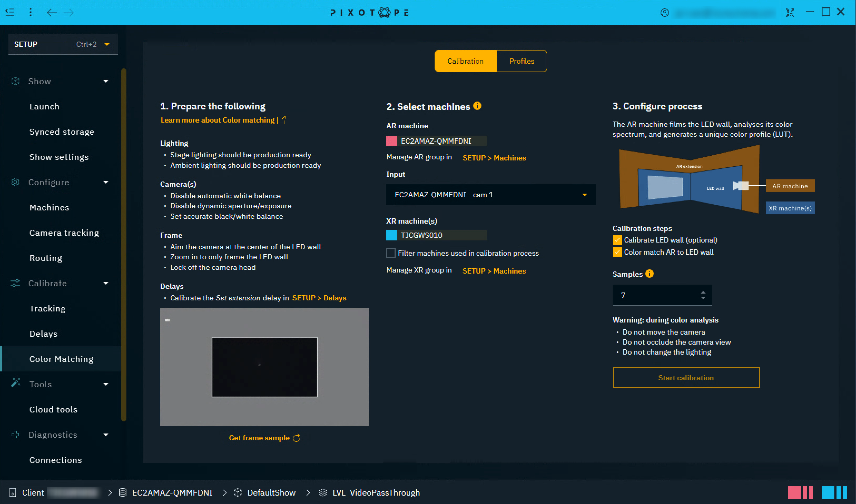Increase Samples value with the up stepper
The height and width of the screenshot is (504, 856).
coord(703,292)
